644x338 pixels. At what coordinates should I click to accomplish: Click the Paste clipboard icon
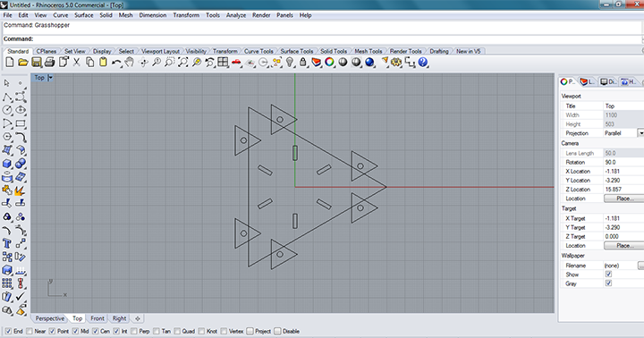point(103,63)
